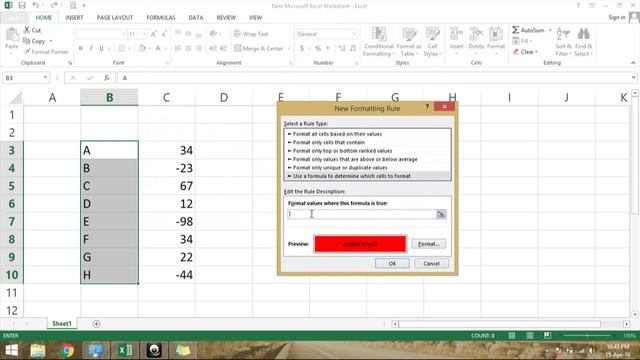
Task: Click the AutoSum sigma icon
Action: point(516,30)
